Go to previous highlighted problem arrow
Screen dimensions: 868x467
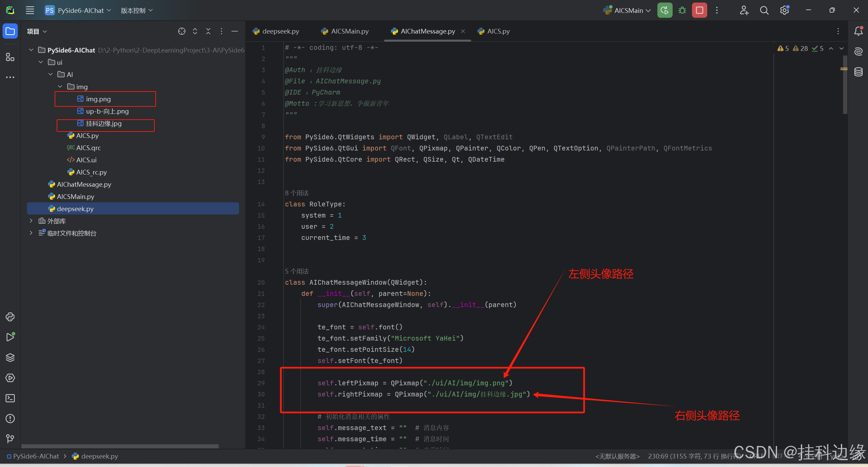coord(831,48)
